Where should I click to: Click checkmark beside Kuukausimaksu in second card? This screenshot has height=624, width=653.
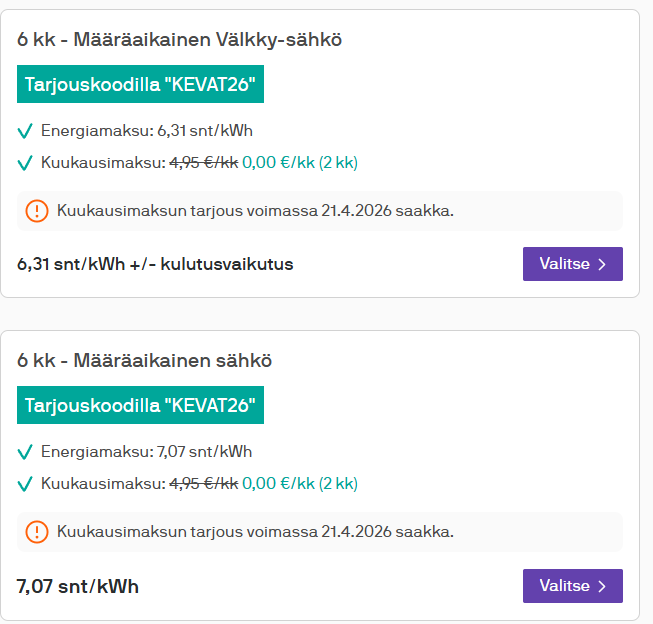tap(25, 484)
